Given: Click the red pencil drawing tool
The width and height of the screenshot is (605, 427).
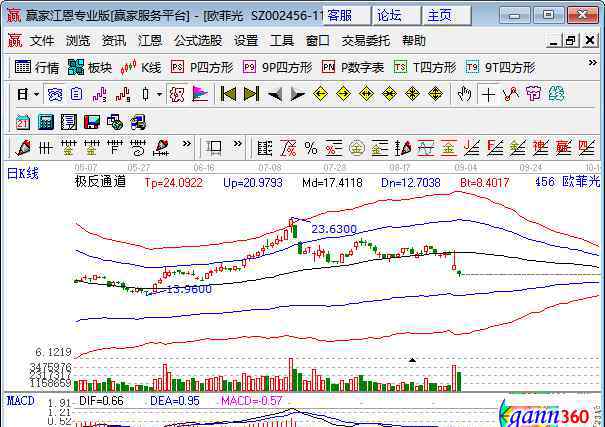Looking at the screenshot, I should 23,148.
